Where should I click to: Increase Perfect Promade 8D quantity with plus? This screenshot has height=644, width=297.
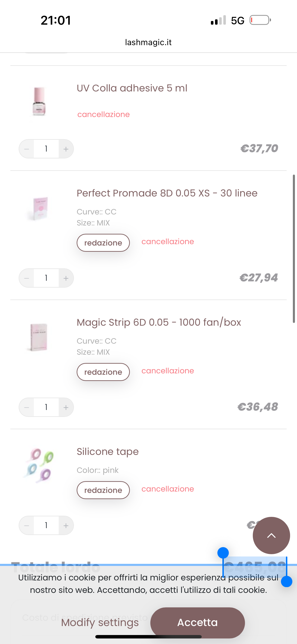(66, 278)
